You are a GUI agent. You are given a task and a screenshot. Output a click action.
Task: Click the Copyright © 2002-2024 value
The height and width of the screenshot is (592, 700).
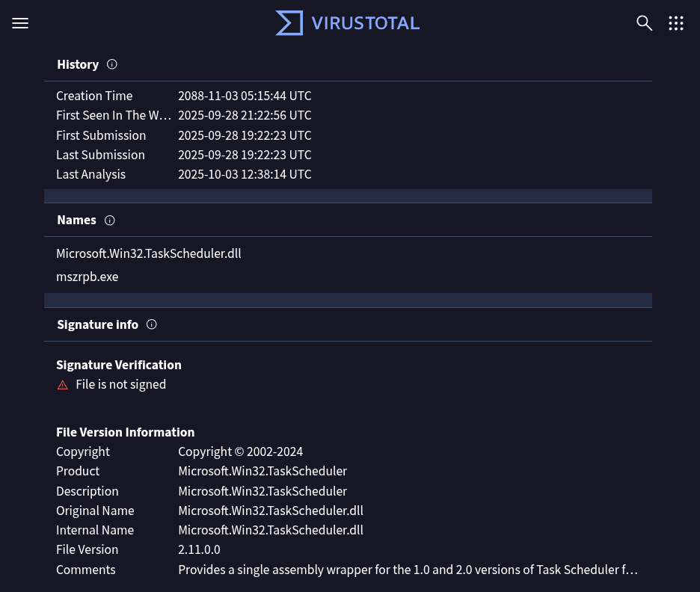coord(240,451)
